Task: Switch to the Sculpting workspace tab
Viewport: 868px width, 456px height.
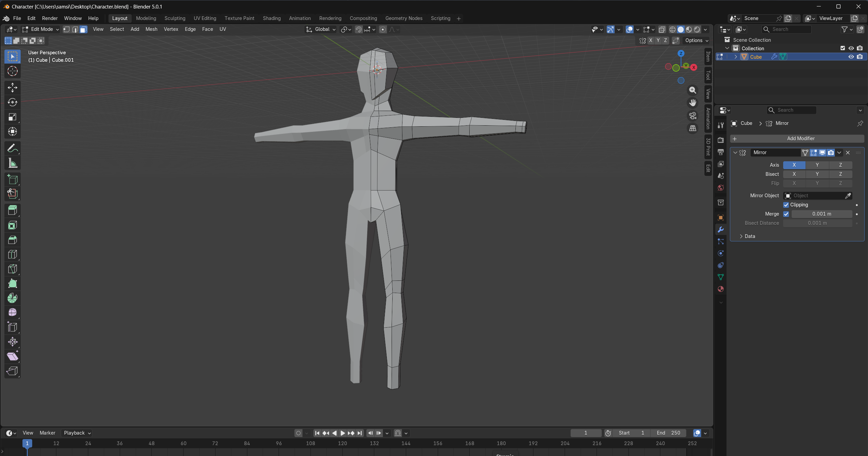Action: [175, 18]
